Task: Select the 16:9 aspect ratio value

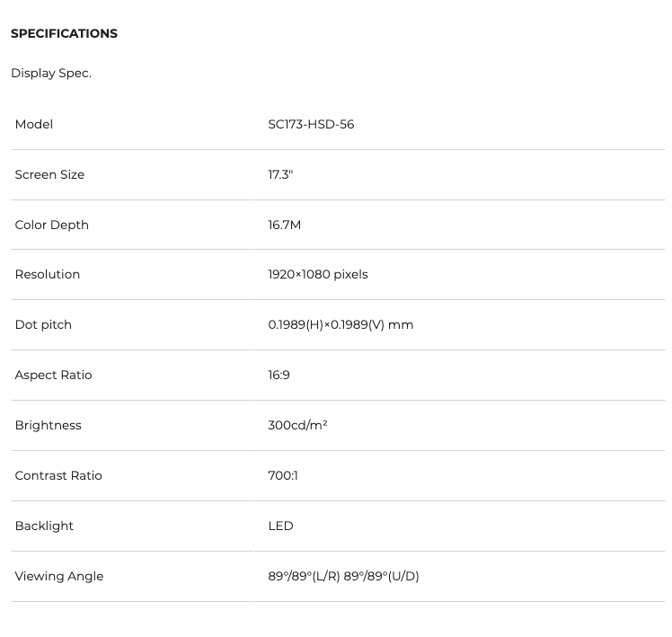Action: pos(279,375)
